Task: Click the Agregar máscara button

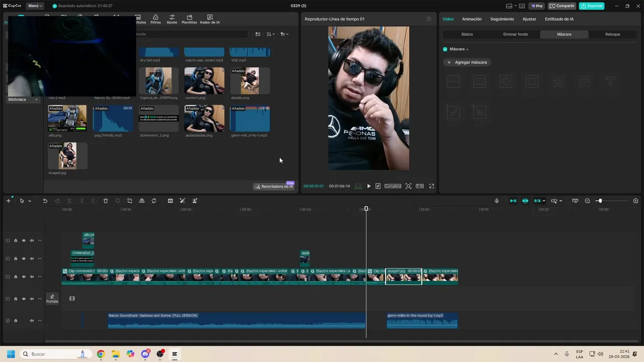Action: [x=467, y=62]
